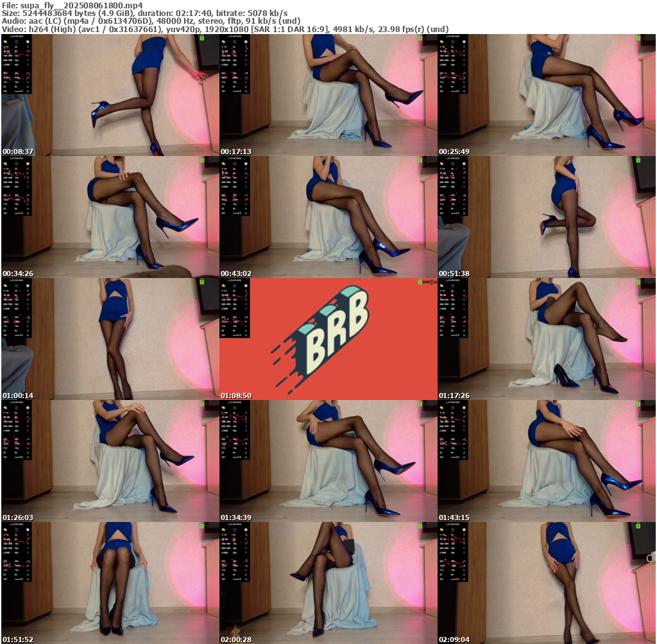Viewport: 657px width, 644px height.
Task: Open the thumbnail labeled 00:43:02
Action: tap(328, 217)
